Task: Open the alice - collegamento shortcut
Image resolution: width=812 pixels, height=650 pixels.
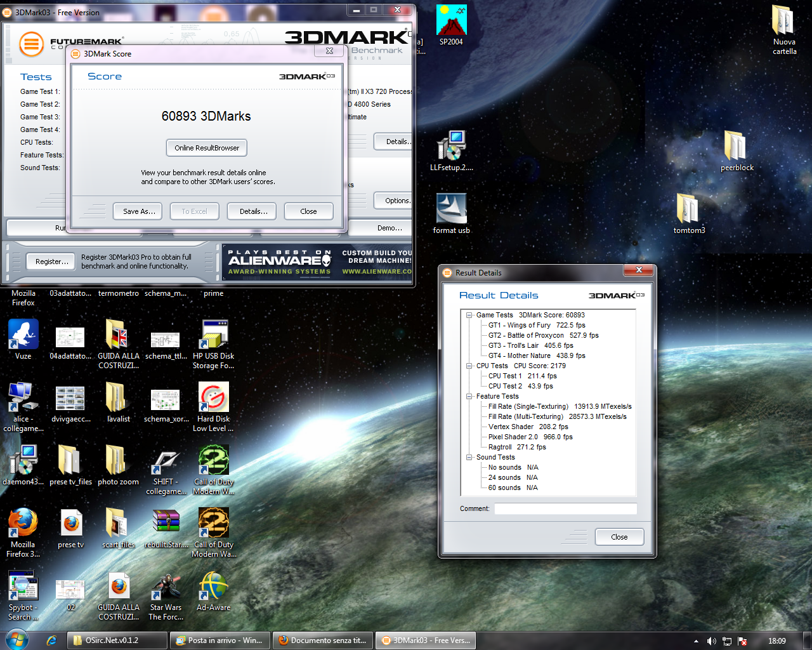Action: click(x=23, y=408)
